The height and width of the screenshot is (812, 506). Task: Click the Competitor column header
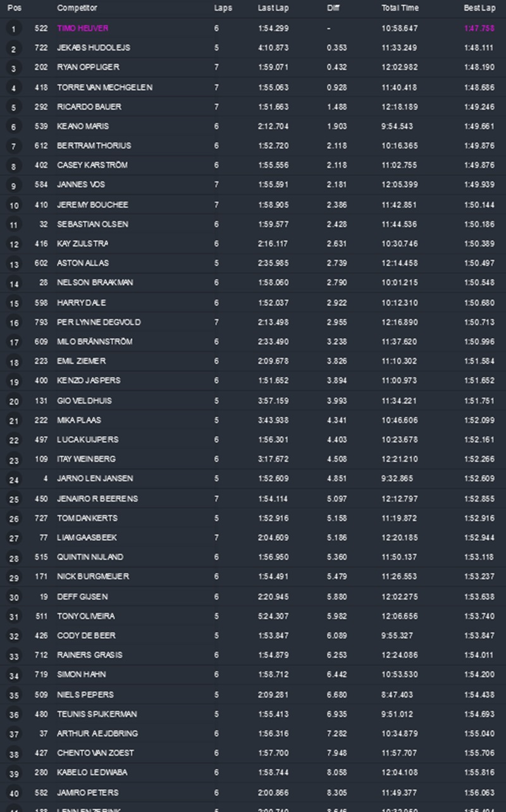click(x=77, y=8)
